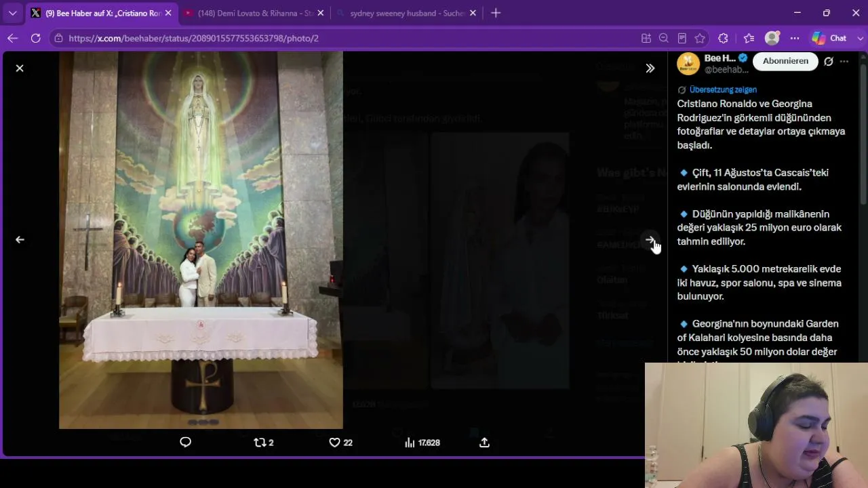The height and width of the screenshot is (488, 868).
Task: Open the favorites list icon
Action: pyautogui.click(x=749, y=38)
